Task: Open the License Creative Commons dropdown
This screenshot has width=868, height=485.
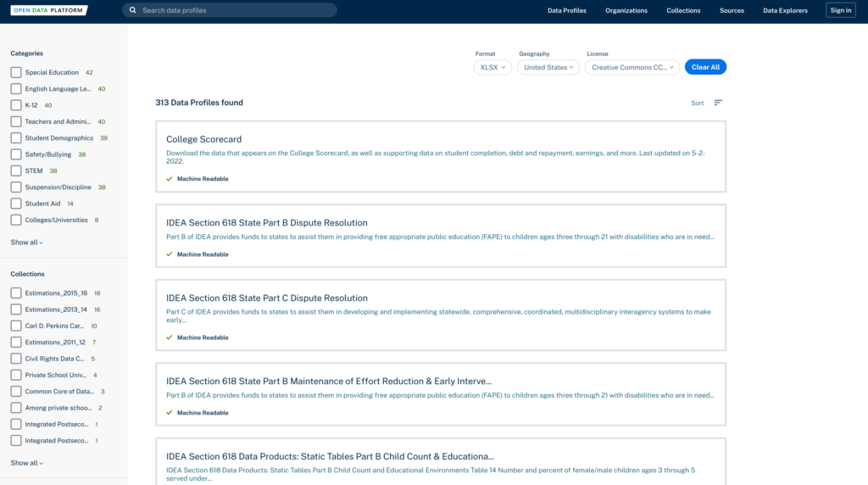Action: click(x=632, y=68)
